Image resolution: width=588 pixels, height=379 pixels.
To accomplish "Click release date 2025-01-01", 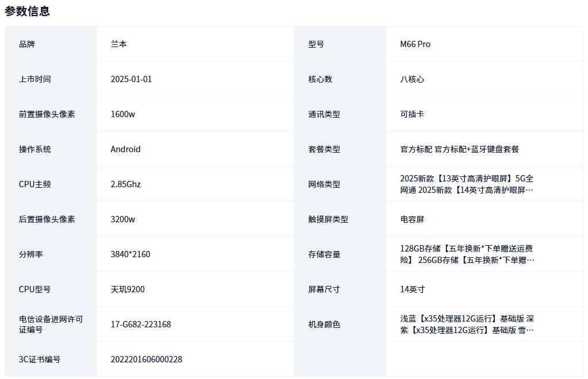I will [131, 79].
